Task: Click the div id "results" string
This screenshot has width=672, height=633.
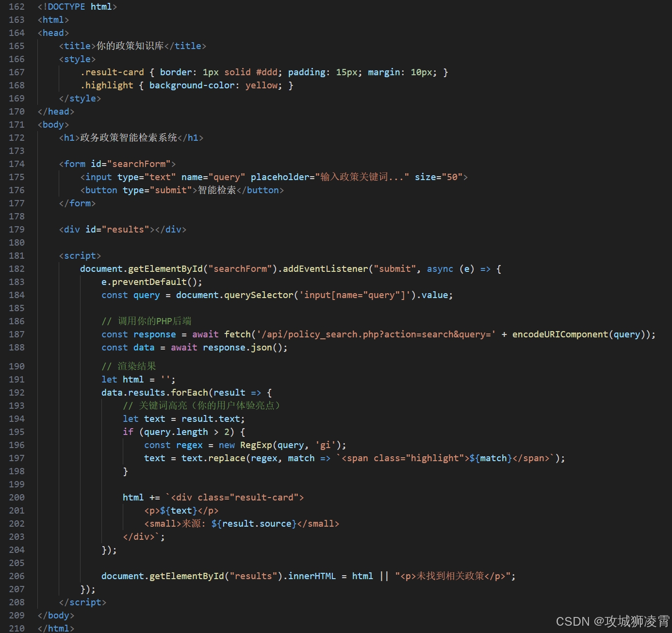Action: (x=126, y=230)
